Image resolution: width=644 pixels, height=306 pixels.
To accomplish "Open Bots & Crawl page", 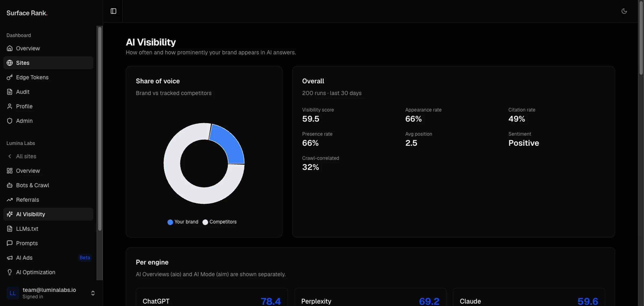I will point(48,185).
